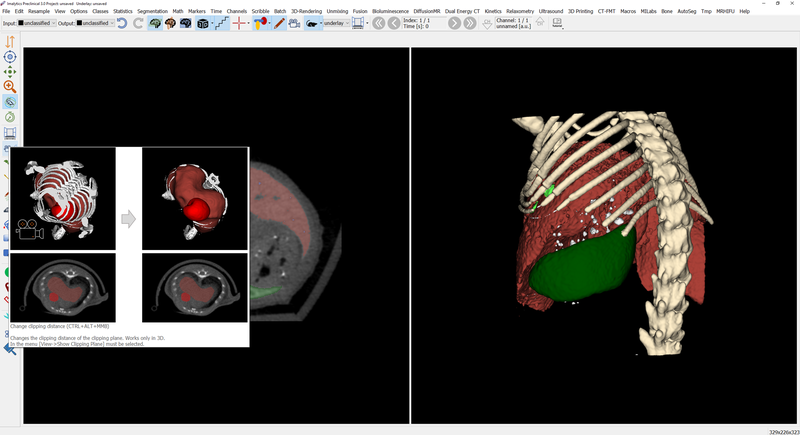Click the rib cage thumbnail in tooltip
The width and height of the screenshot is (800, 435).
coord(63,199)
